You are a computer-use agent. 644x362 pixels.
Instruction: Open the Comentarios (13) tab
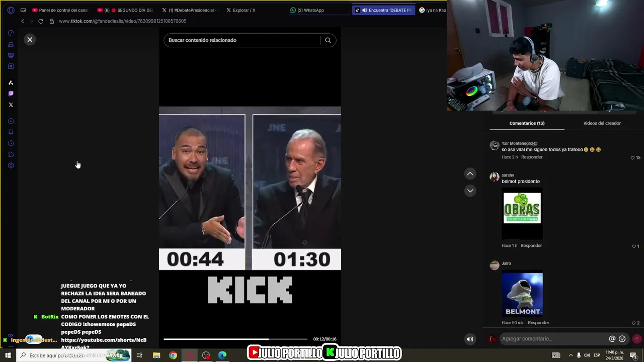[527, 123]
